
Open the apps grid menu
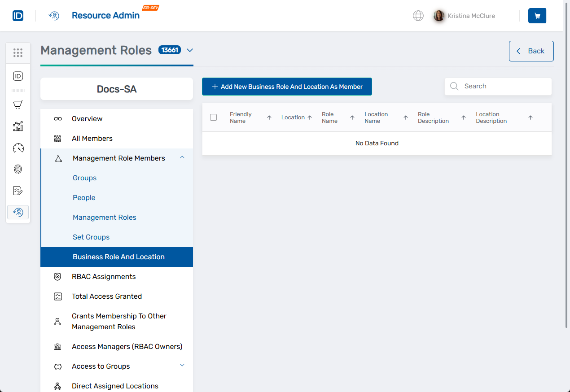pyautogui.click(x=18, y=53)
